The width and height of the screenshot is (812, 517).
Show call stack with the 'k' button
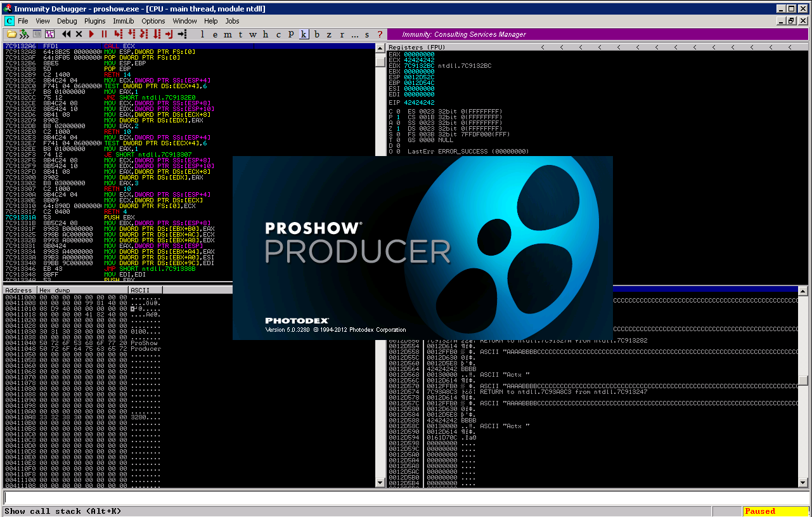pos(304,34)
